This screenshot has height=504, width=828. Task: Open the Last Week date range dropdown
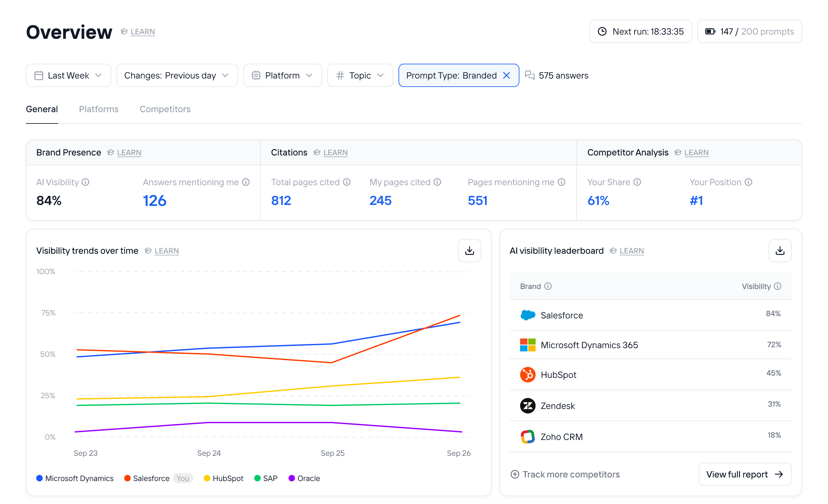[68, 76]
